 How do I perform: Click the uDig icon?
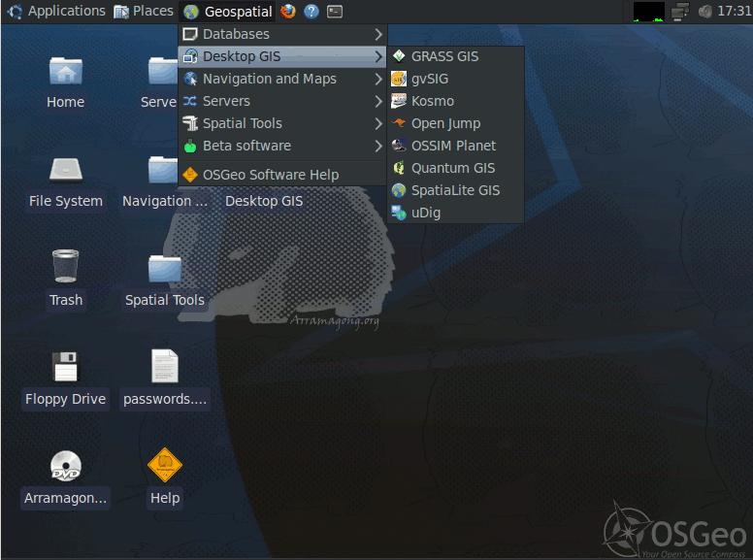point(399,213)
